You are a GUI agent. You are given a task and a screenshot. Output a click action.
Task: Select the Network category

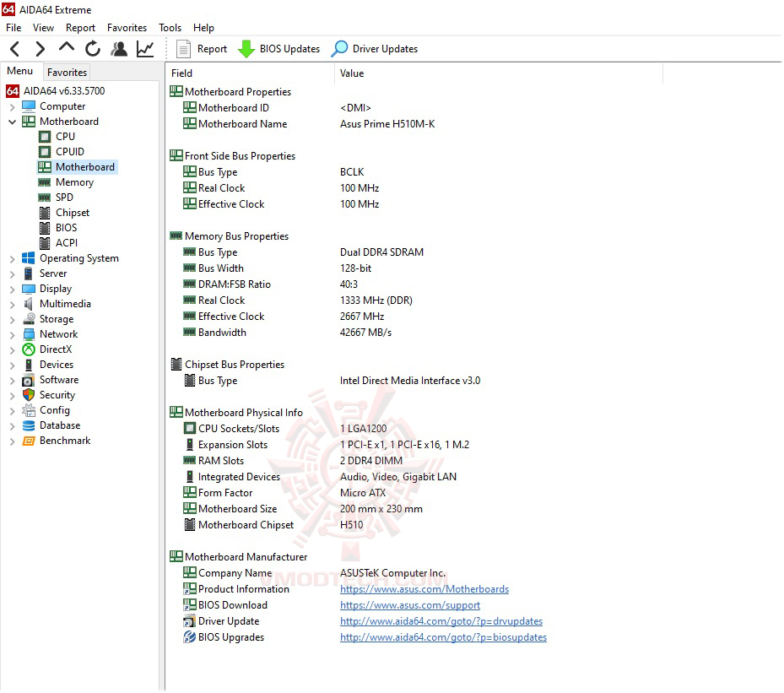click(x=50, y=334)
